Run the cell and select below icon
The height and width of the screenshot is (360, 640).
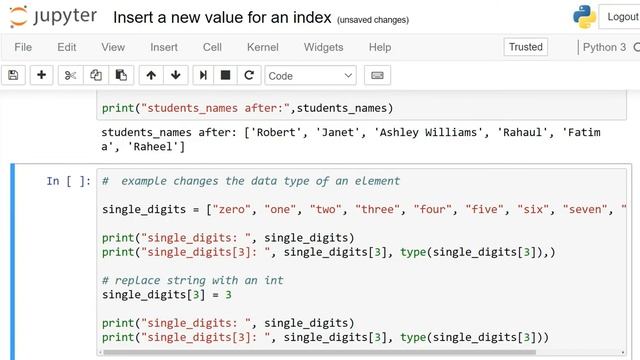click(203, 75)
